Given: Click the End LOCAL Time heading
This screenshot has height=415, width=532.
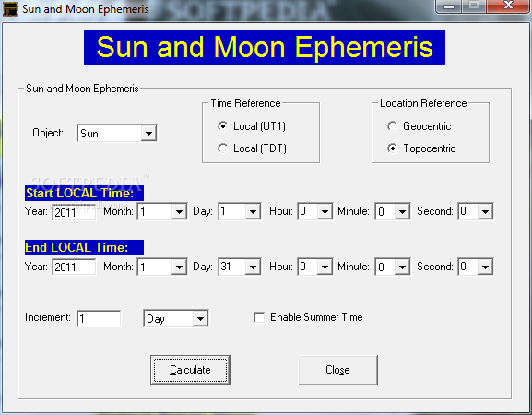Looking at the screenshot, I should [84, 247].
